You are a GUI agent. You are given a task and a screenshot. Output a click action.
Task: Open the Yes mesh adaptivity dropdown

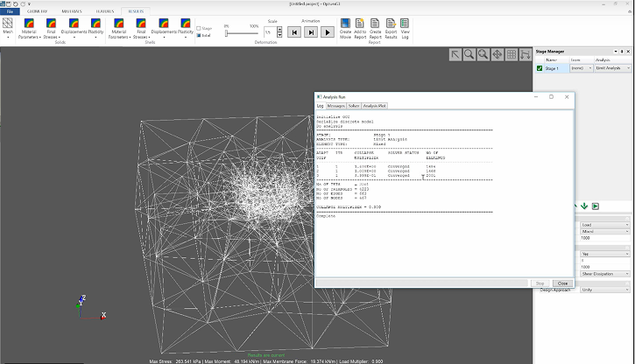[x=604, y=254]
